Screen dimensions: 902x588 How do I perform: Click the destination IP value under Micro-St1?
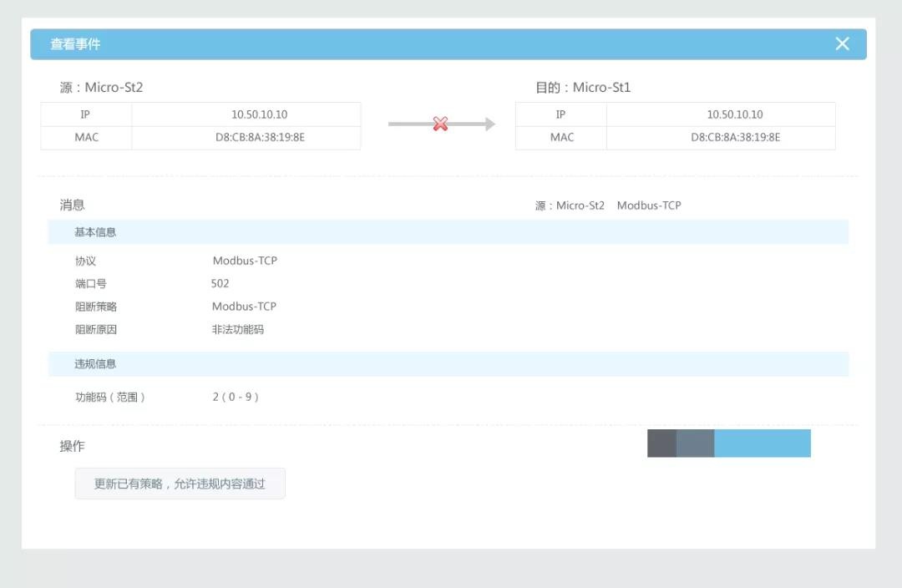(734, 114)
